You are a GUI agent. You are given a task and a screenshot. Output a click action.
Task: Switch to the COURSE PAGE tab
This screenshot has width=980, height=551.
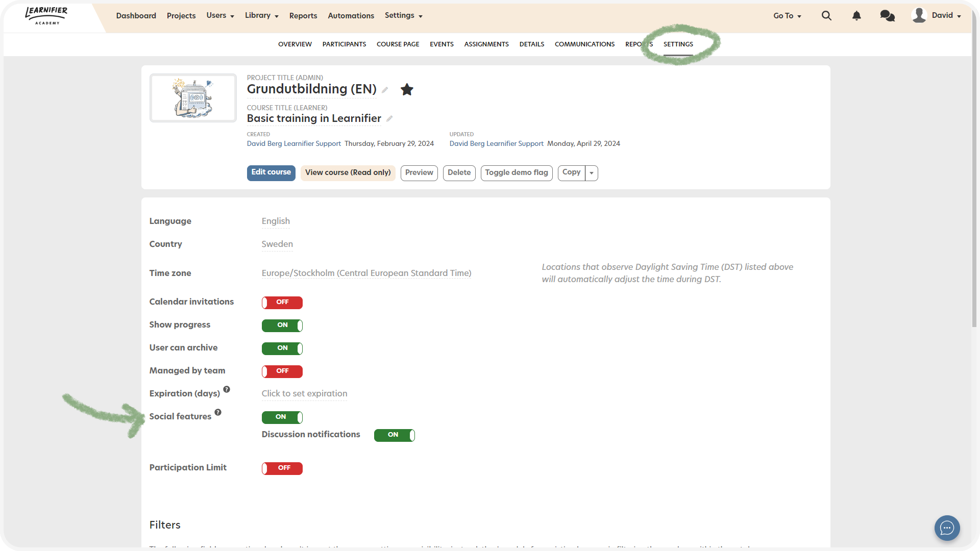tap(398, 44)
